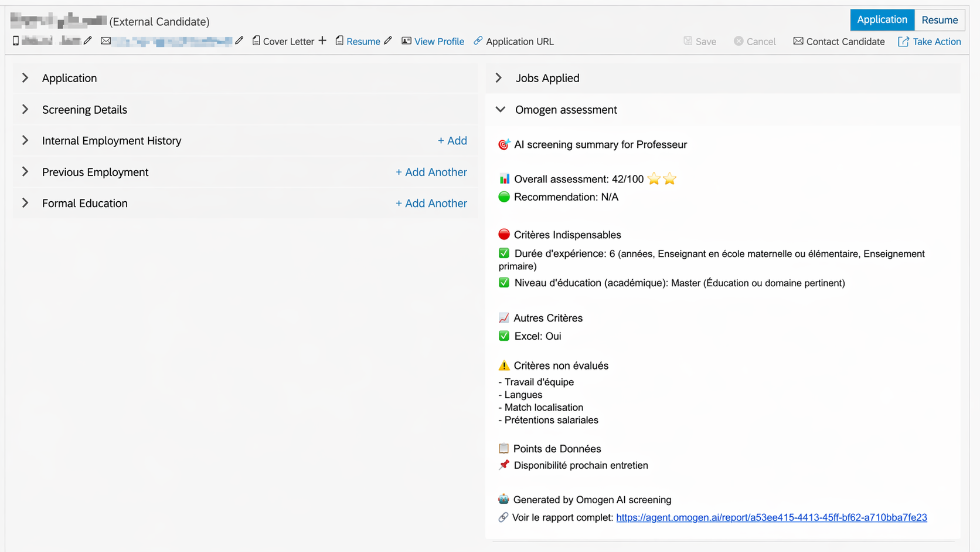This screenshot has width=980, height=552.
Task: Click the Cover Letter document icon
Action: 256,40
